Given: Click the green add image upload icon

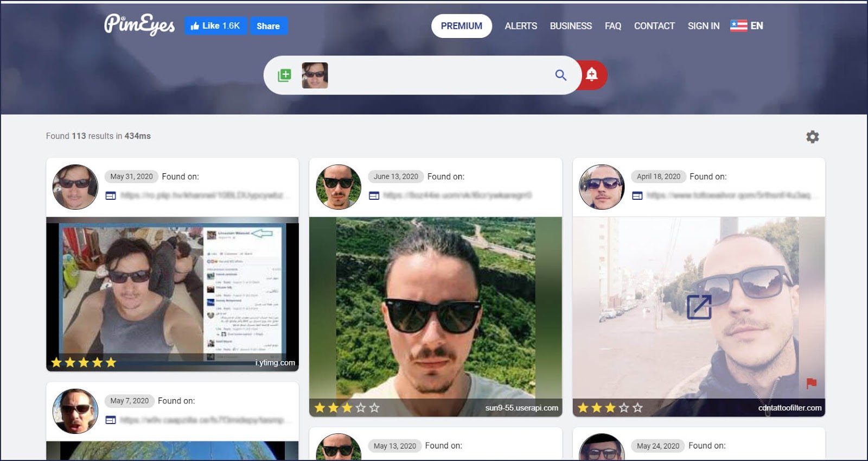Looking at the screenshot, I should (x=284, y=75).
